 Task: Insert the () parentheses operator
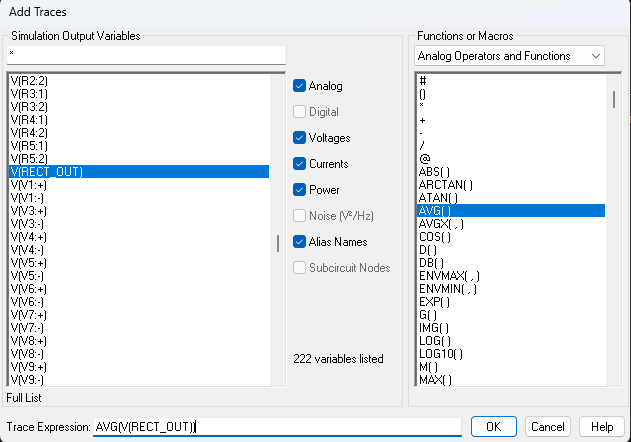pyautogui.click(x=511, y=94)
